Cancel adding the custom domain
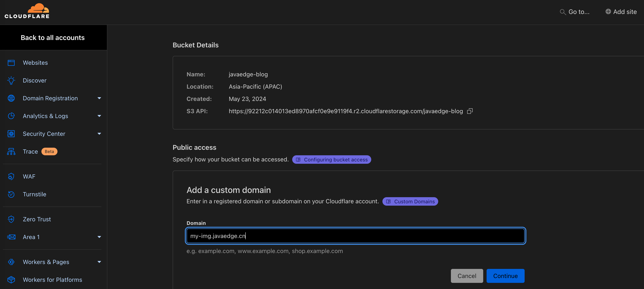 point(467,276)
